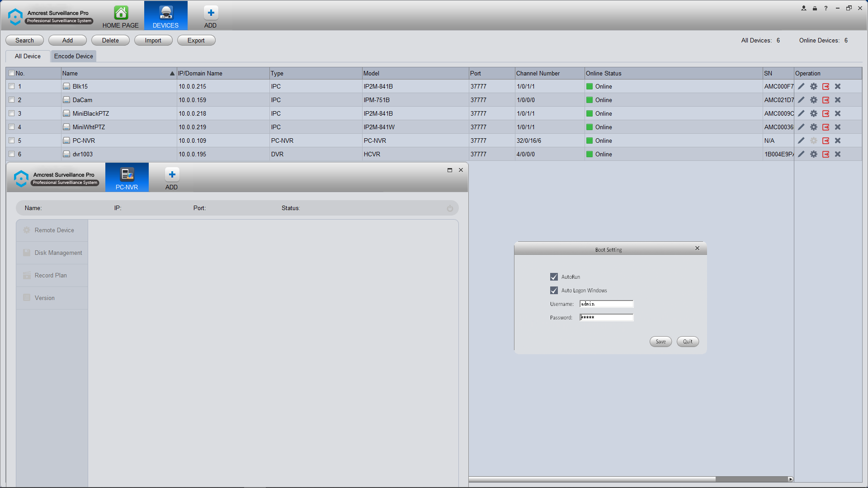Uncheck Auto Logon Windows checkbox

click(554, 291)
